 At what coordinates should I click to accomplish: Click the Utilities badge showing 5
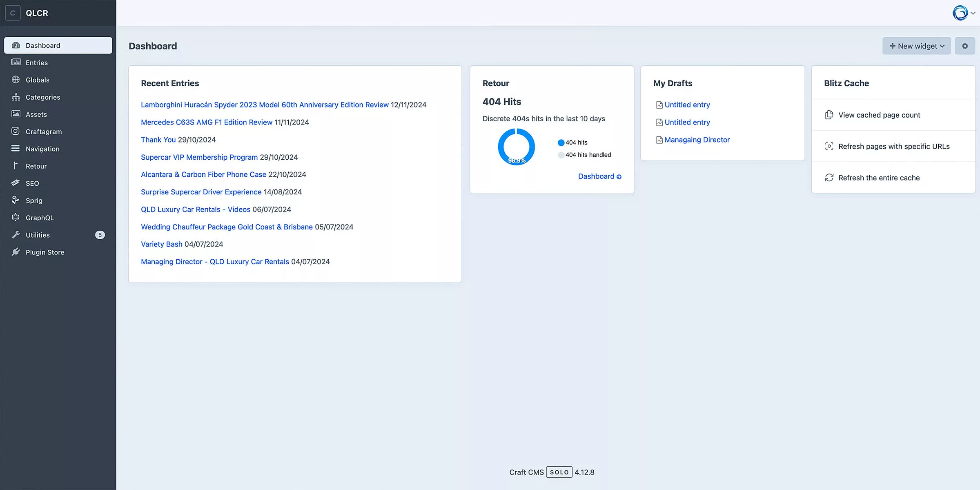click(100, 235)
